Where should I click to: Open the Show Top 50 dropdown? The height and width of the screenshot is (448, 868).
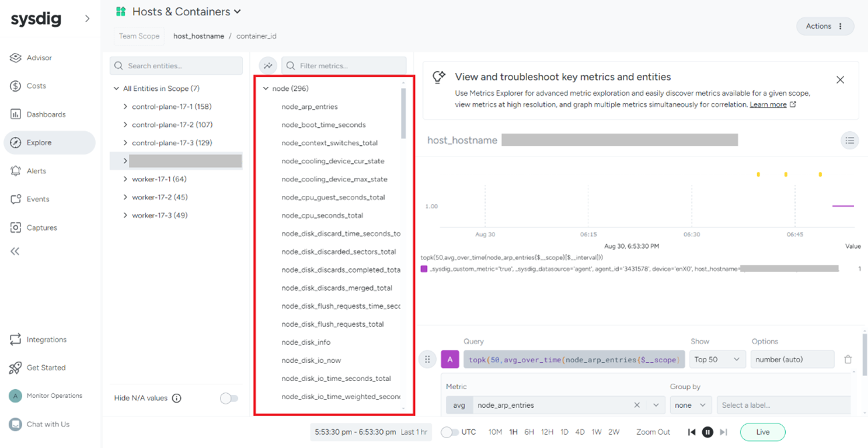pyautogui.click(x=717, y=360)
